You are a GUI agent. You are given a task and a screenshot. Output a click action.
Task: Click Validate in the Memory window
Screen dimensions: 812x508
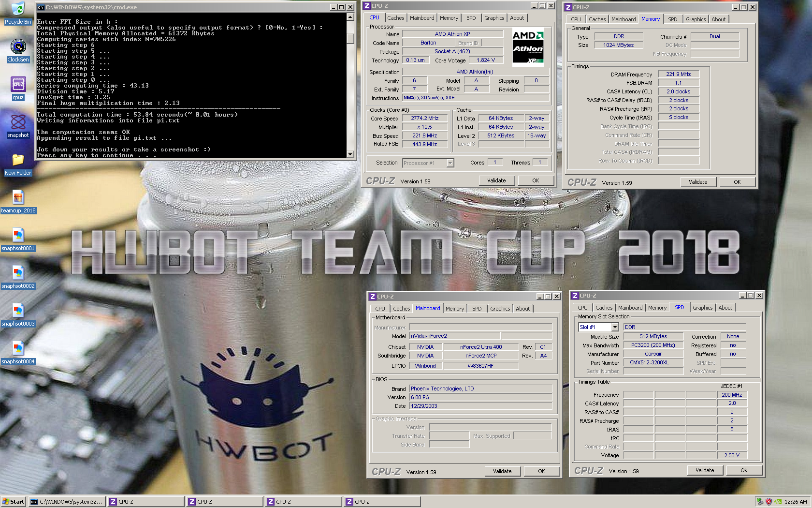[698, 182]
